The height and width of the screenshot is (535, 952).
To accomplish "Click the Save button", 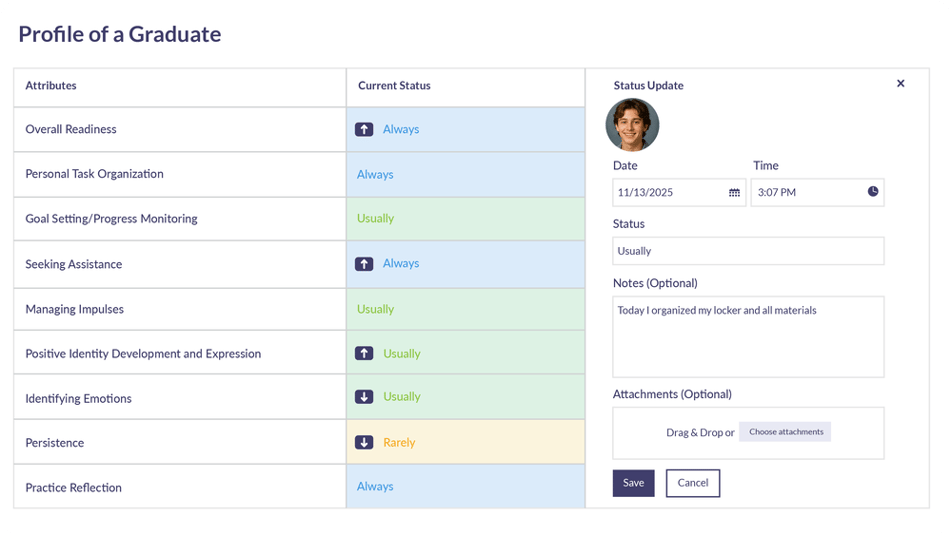I will [633, 483].
